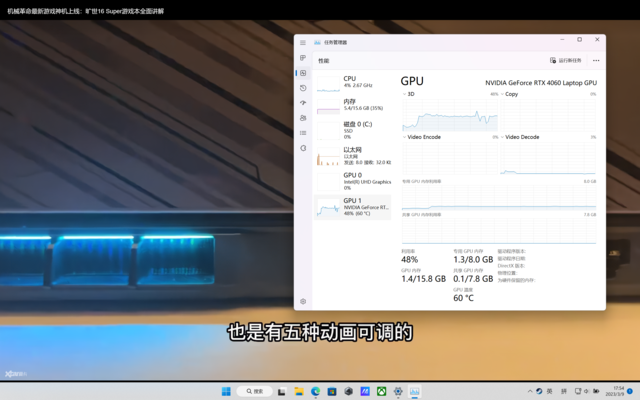Viewport: 640px width, 400px height.
Task: Open Task Manager settings gear
Action: tap(303, 301)
